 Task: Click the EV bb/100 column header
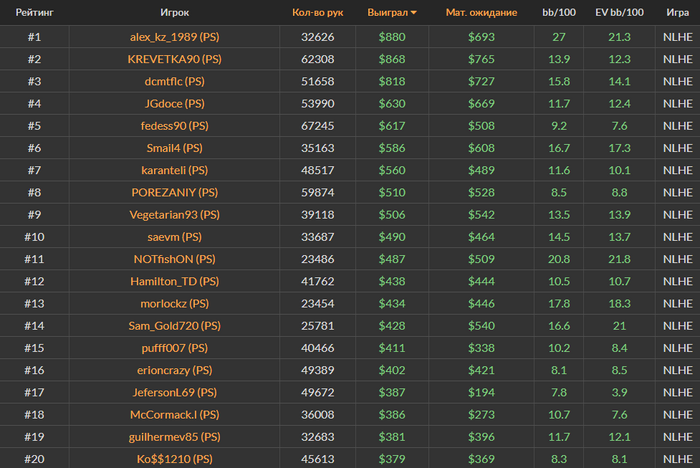pyautogui.click(x=619, y=13)
